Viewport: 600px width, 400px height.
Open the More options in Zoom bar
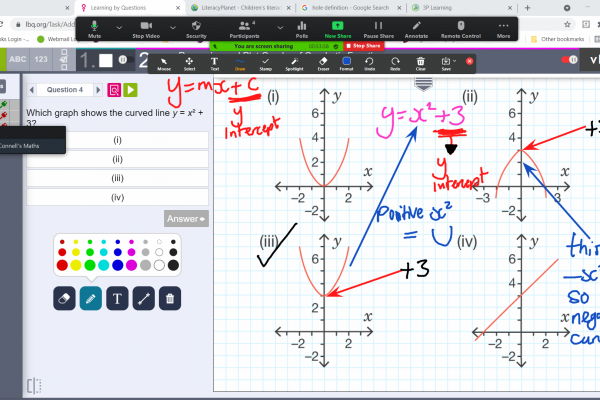tap(503, 28)
